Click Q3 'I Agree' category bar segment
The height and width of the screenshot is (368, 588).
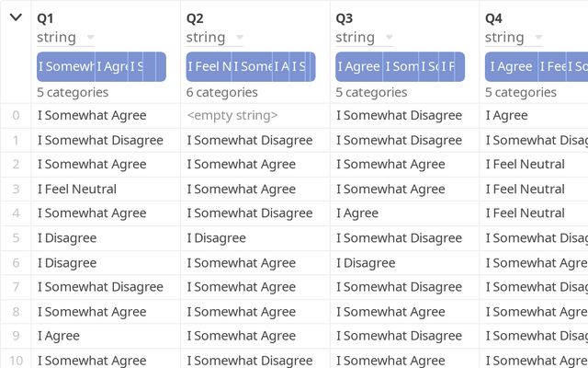pos(358,67)
